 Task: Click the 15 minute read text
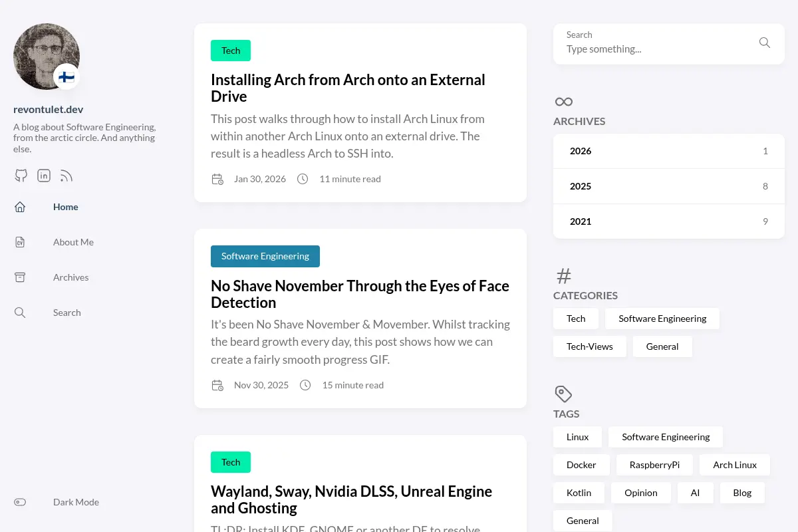(x=352, y=385)
